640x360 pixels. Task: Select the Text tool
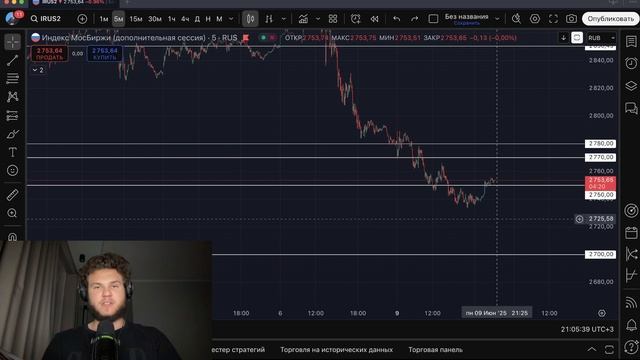[13, 152]
